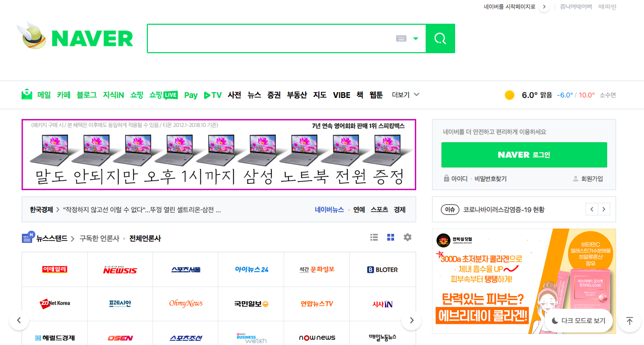This screenshot has width=644, height=345.
Task: Open the on-screen keyboard icon in search box
Action: pos(401,38)
